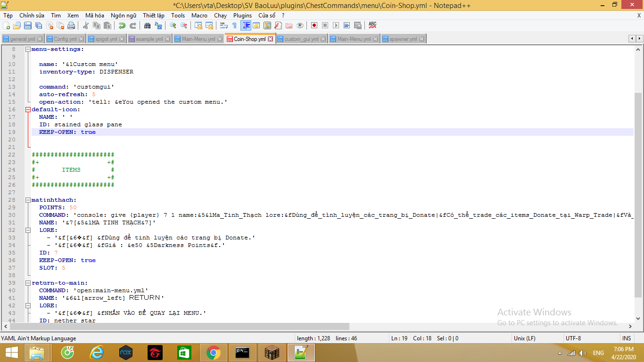Show hidden system tray icons arrow
This screenshot has height=362, width=644.
pyautogui.click(x=560, y=353)
